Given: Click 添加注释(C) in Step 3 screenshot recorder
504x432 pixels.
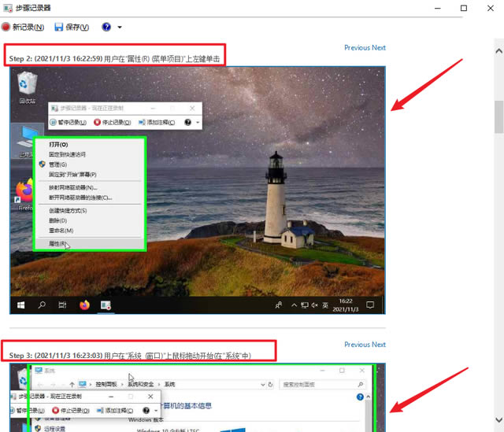Looking at the screenshot, I should 115,411.
